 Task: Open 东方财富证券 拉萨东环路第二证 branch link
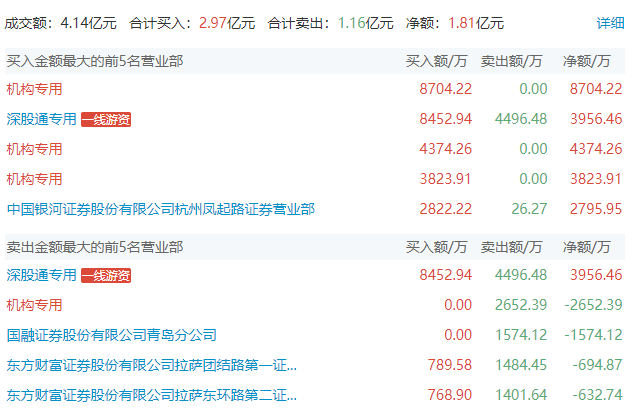click(152, 395)
